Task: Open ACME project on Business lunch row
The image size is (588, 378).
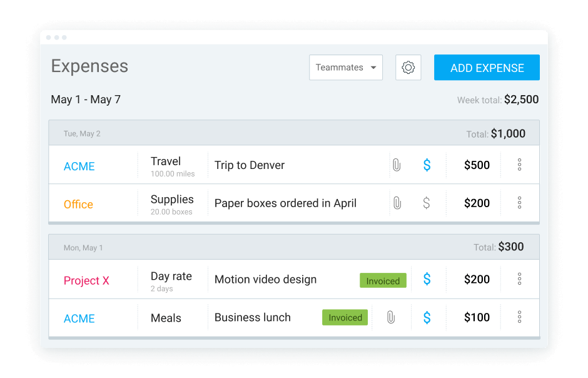Action: tap(79, 319)
